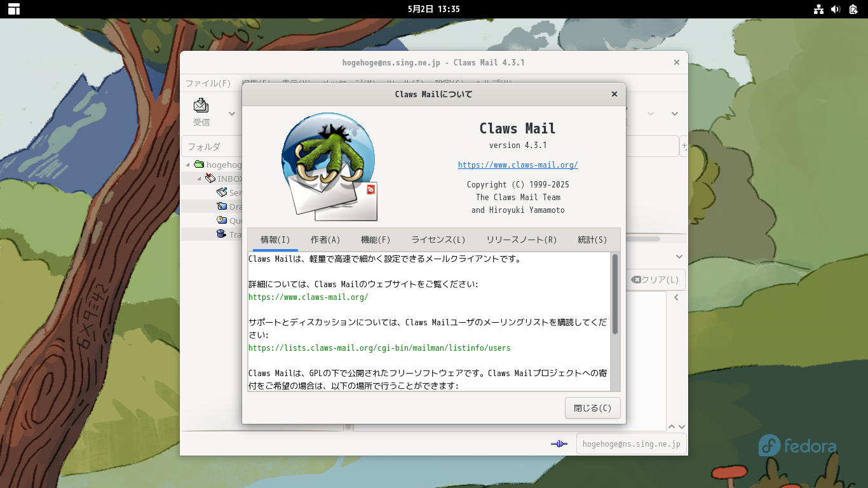Select the INBOX folder icon in the tree
This screenshot has width=868, height=488.
coord(210,179)
